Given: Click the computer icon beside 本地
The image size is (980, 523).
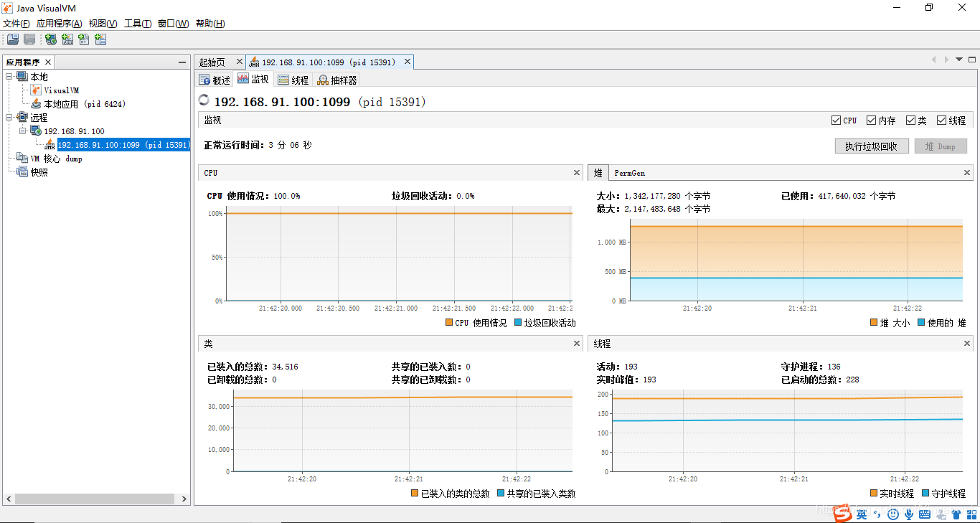Looking at the screenshot, I should (x=22, y=77).
